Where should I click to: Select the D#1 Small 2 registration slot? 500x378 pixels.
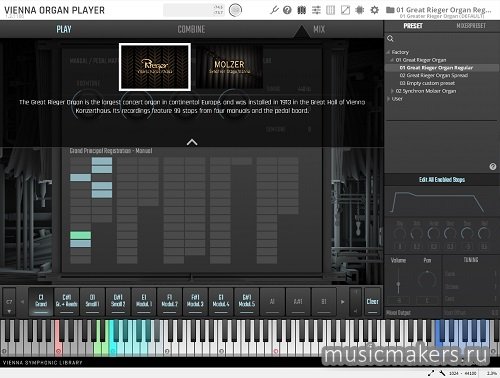[x=118, y=301]
